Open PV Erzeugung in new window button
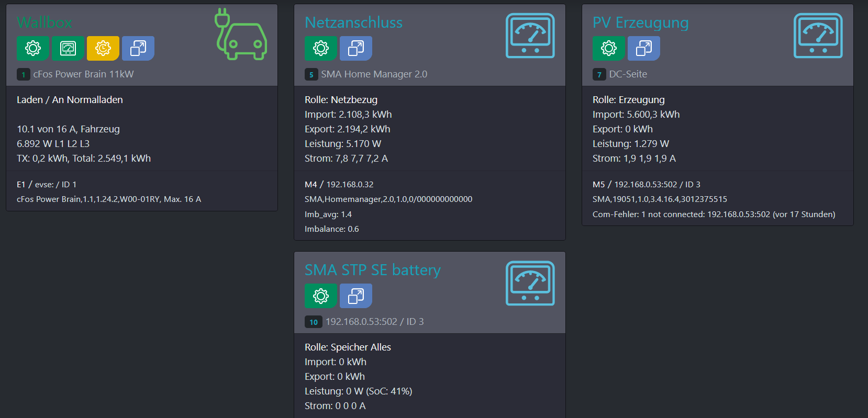 (x=644, y=48)
